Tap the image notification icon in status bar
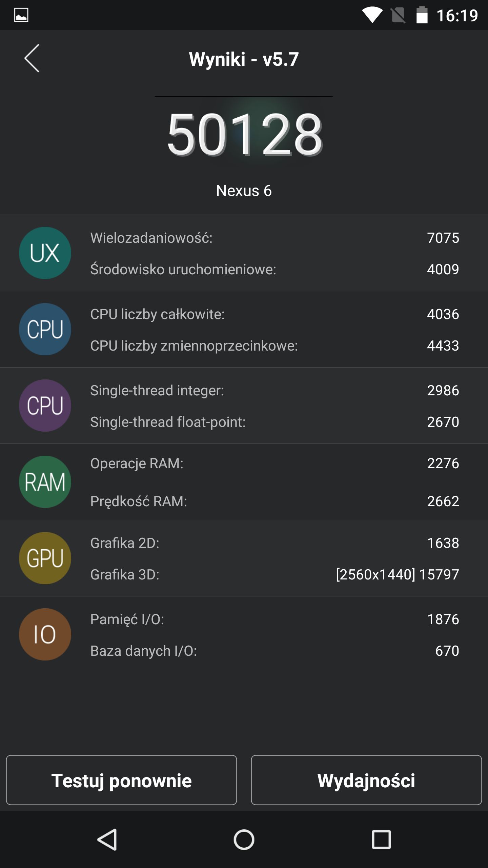The height and width of the screenshot is (868, 488). coord(21,15)
